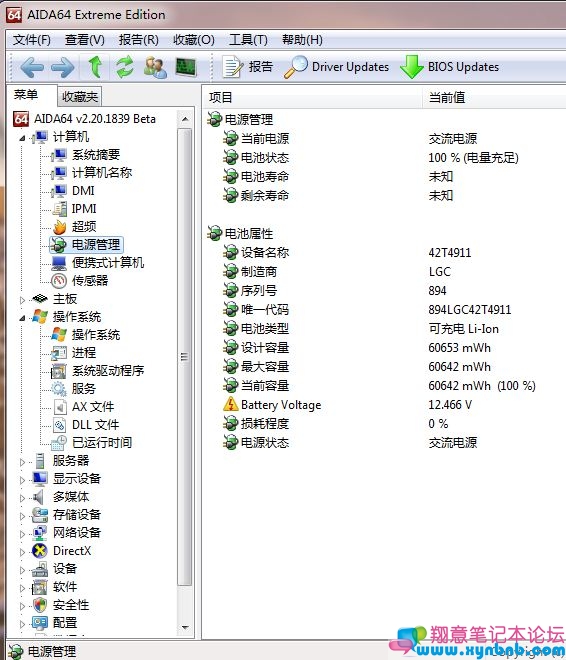566x660 pixels.
Task: Click the blue Forward arrow icon
Action: (63, 67)
